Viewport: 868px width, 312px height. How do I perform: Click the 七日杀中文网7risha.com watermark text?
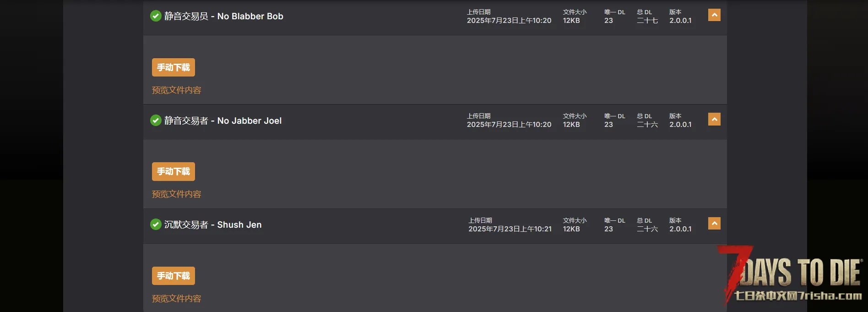tap(798, 296)
